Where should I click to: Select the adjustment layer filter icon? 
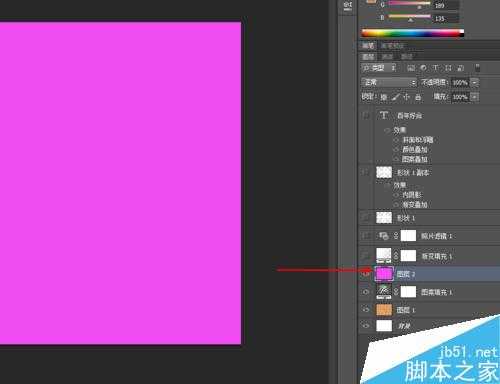click(423, 68)
